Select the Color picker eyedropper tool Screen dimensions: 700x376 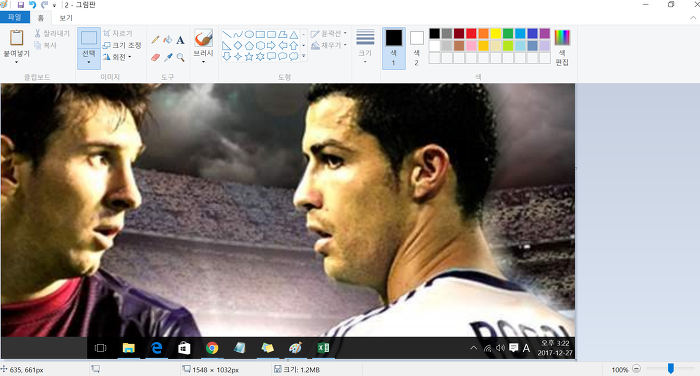coord(168,57)
